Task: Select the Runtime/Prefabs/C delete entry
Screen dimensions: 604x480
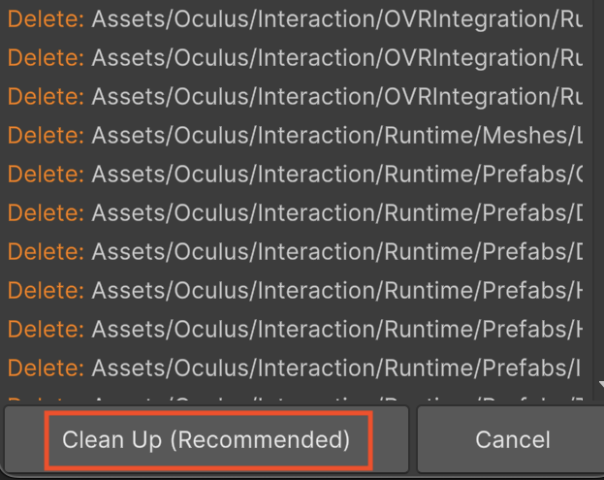Action: click(x=295, y=174)
